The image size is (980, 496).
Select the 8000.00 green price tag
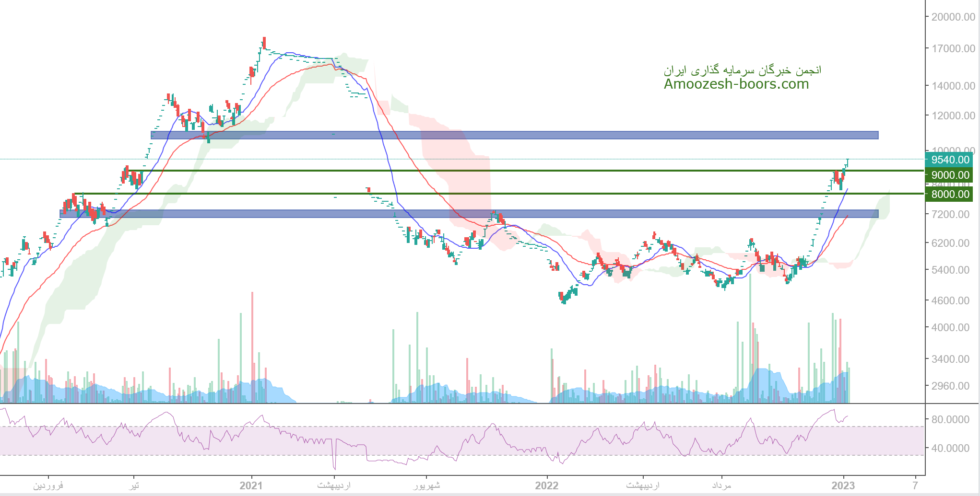click(949, 194)
